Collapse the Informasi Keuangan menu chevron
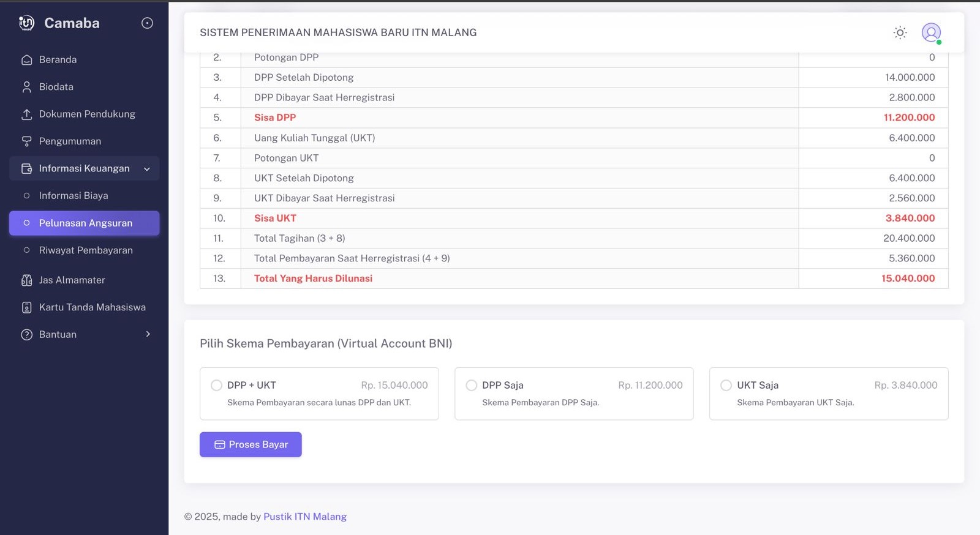This screenshot has height=535, width=980. point(147,169)
